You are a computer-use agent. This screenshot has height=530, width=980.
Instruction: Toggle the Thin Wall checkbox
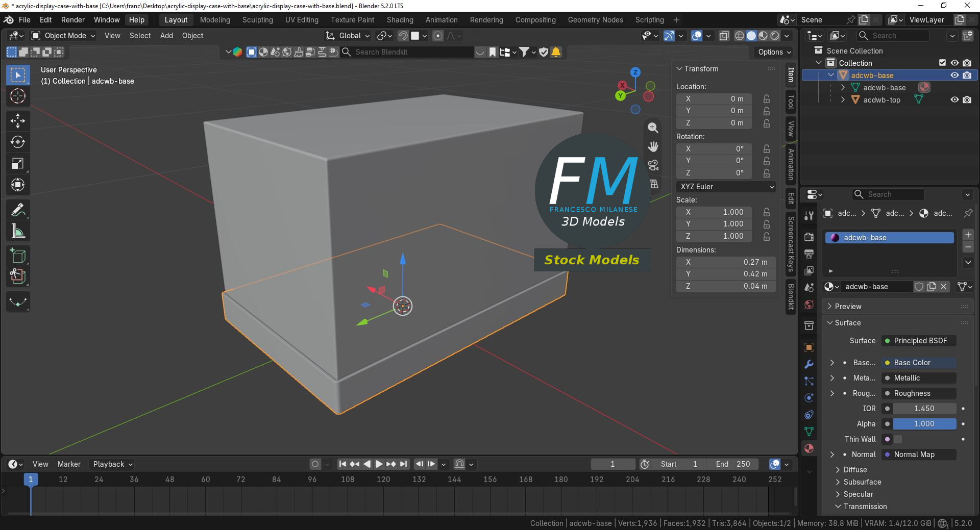tap(898, 439)
